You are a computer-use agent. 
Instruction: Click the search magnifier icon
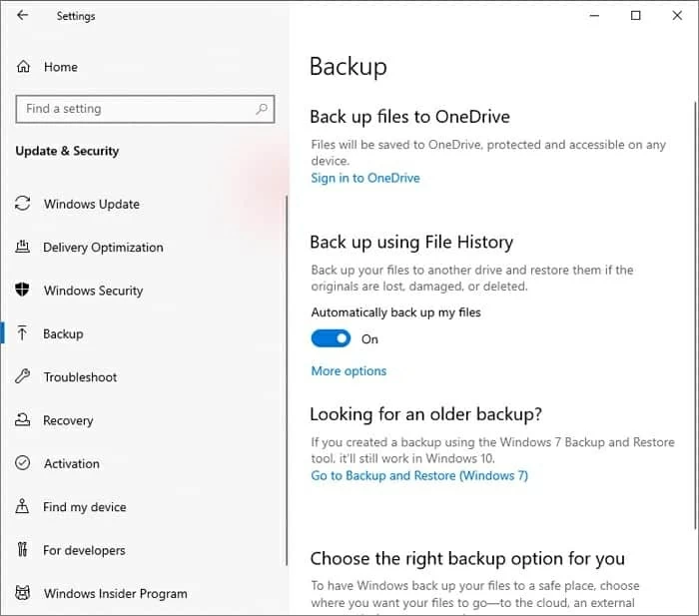coord(262,109)
